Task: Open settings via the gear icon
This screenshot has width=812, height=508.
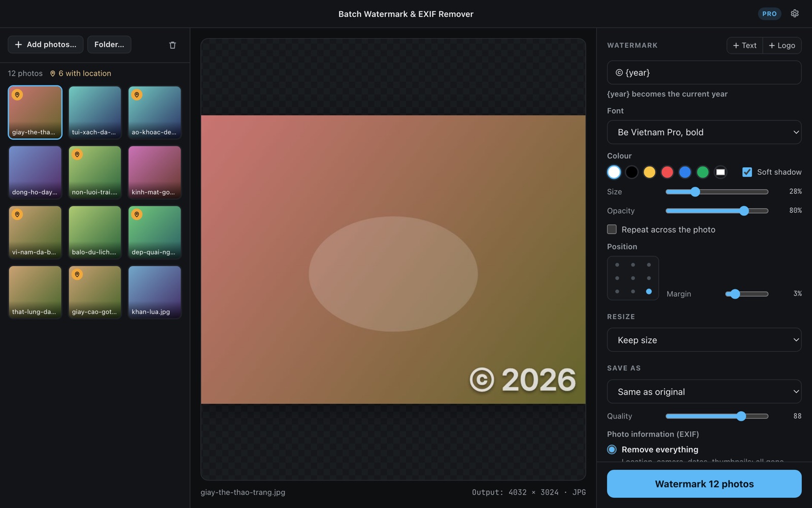Action: (x=795, y=14)
